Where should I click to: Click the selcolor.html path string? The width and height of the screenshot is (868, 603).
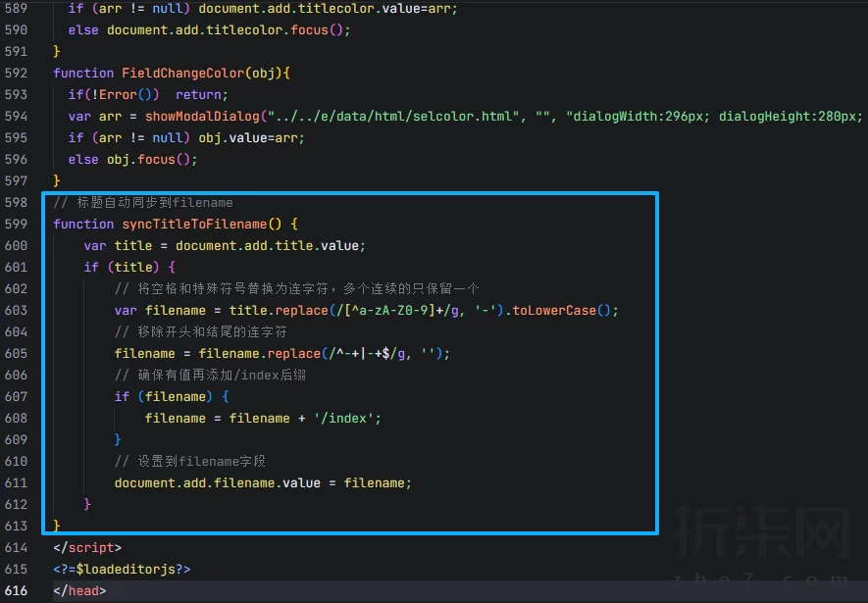click(397, 116)
